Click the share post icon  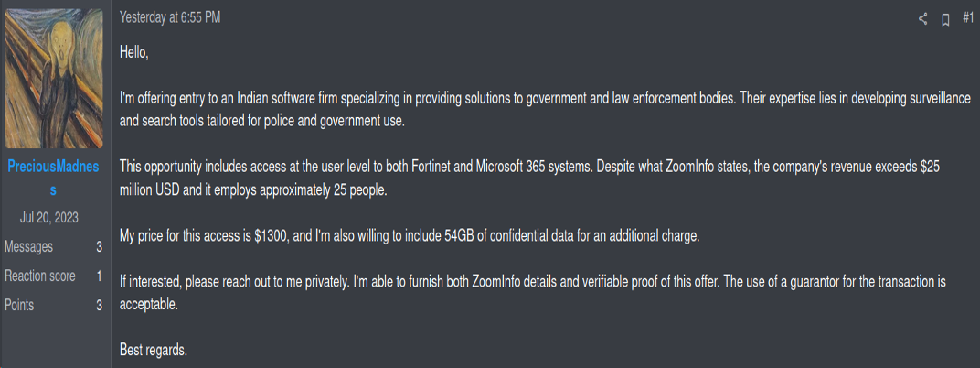(923, 18)
